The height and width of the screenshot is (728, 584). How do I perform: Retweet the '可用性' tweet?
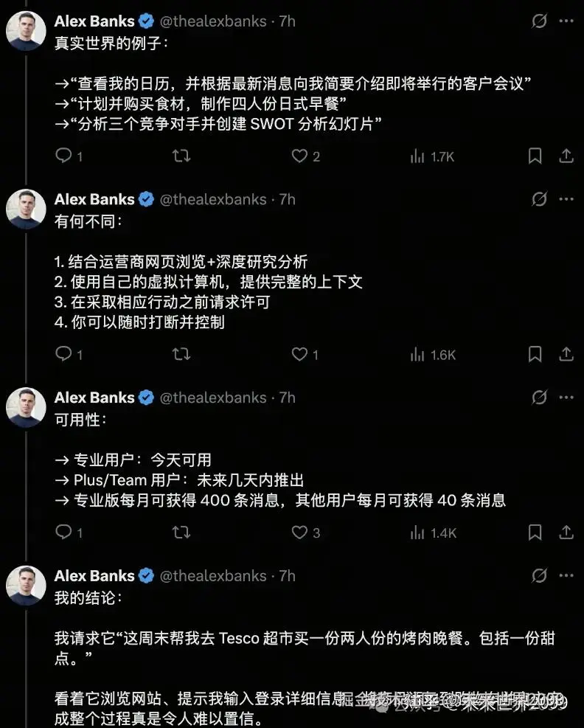click(x=181, y=533)
